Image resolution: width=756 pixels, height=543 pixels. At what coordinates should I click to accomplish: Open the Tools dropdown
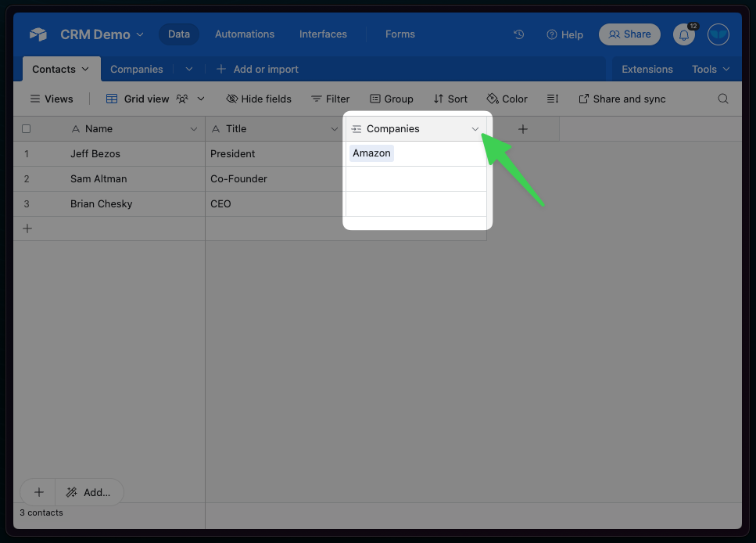tap(711, 69)
